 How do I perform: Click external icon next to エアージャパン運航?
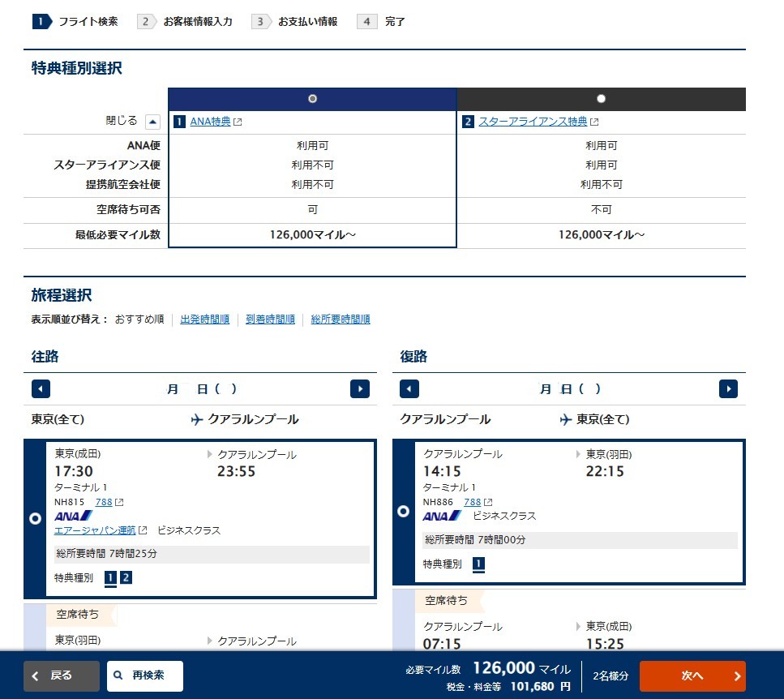(143, 530)
